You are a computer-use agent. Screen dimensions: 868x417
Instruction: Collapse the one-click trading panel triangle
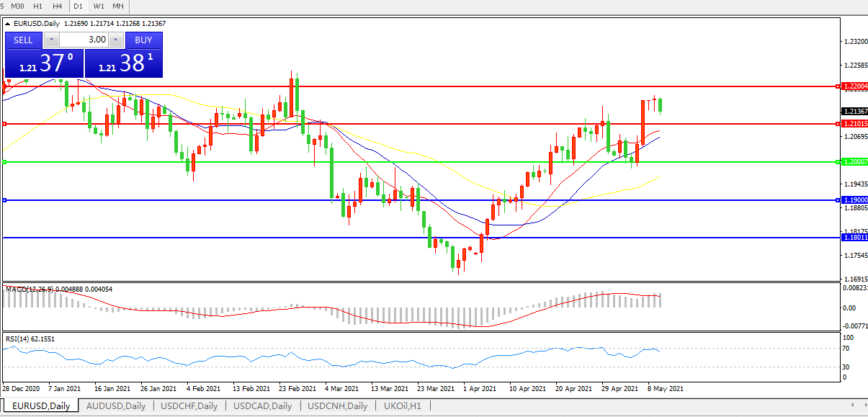8,24
